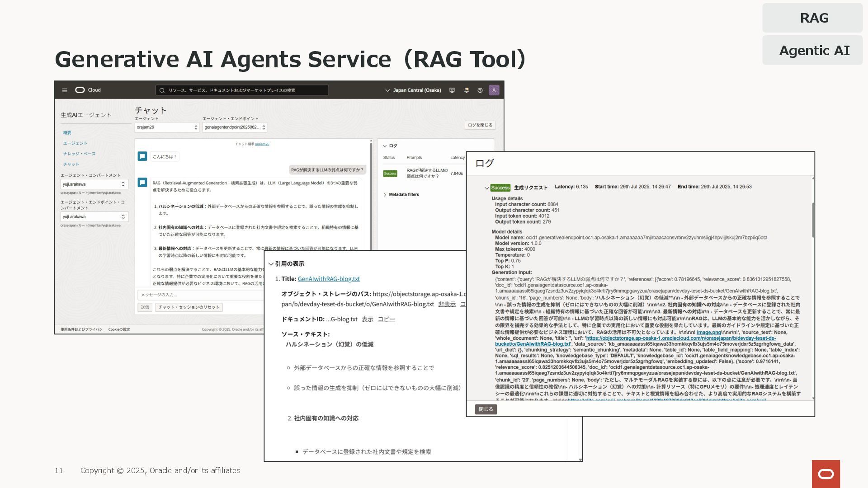Open the help question mark icon
Screen dimensions: 868x488
coord(480,90)
